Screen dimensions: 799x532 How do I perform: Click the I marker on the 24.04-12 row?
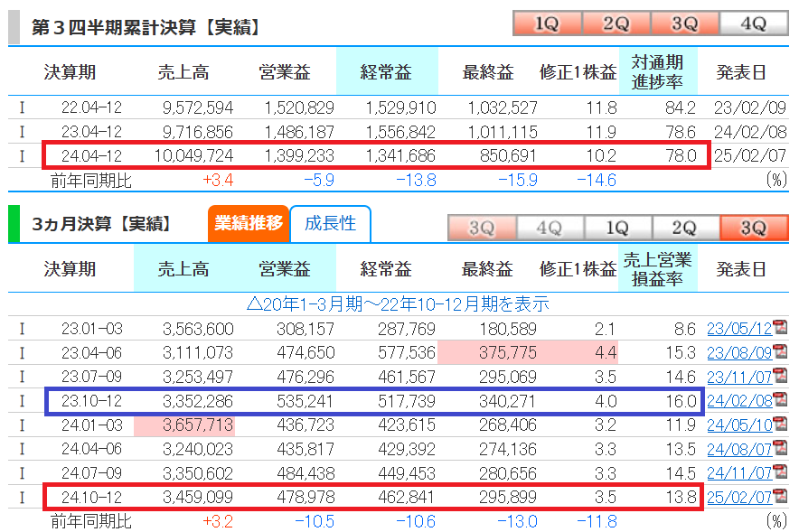[22, 155]
